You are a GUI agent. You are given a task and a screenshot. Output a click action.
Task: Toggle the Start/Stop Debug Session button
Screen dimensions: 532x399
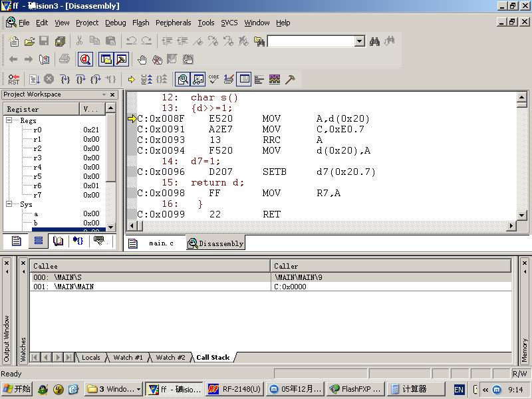(85, 59)
